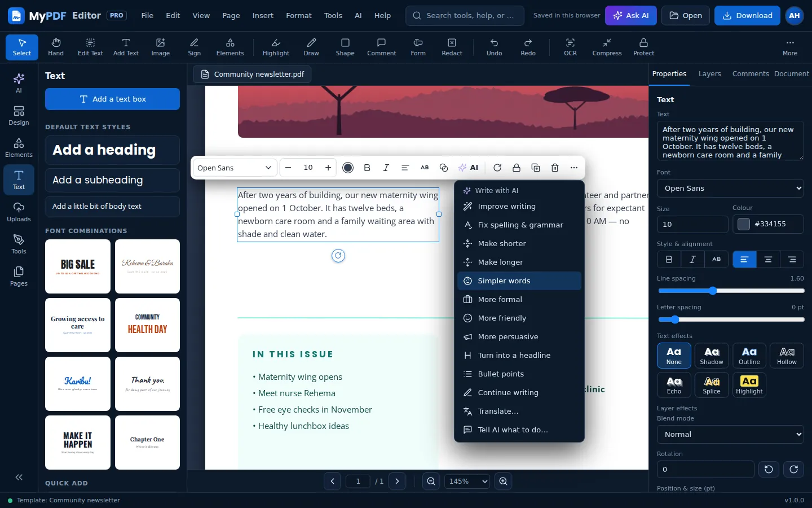Run OCR on the document
This screenshot has width=812, height=508.
(x=570, y=47)
